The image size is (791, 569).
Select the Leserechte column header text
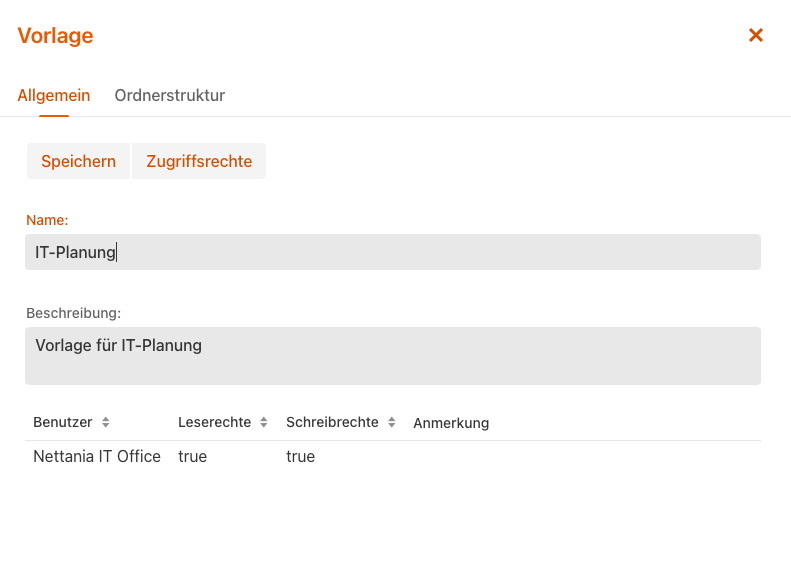click(214, 423)
